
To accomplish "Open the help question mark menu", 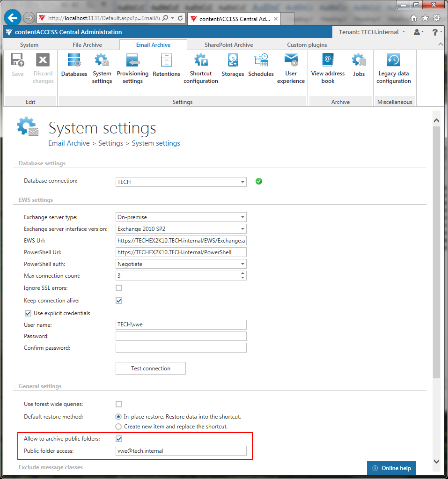I will pos(437,32).
